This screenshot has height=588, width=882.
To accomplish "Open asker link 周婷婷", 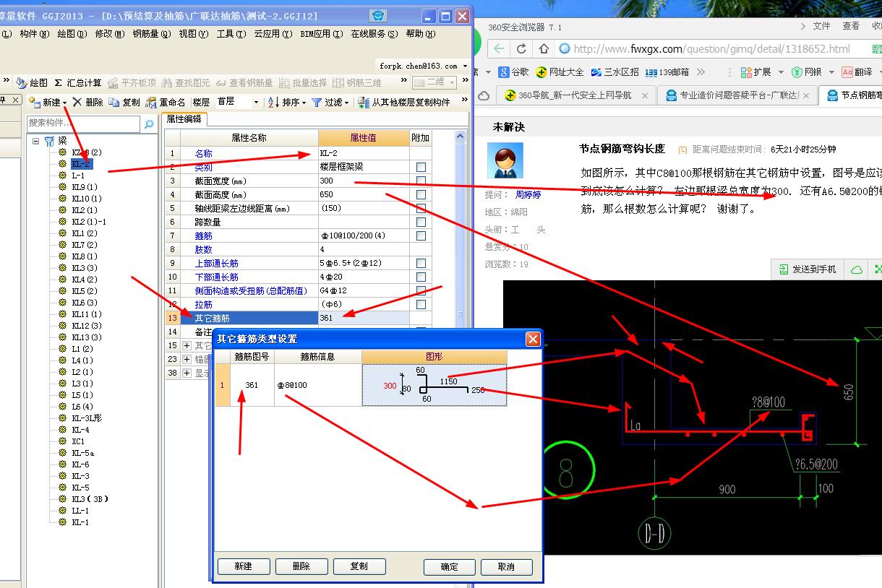I will (x=528, y=195).
